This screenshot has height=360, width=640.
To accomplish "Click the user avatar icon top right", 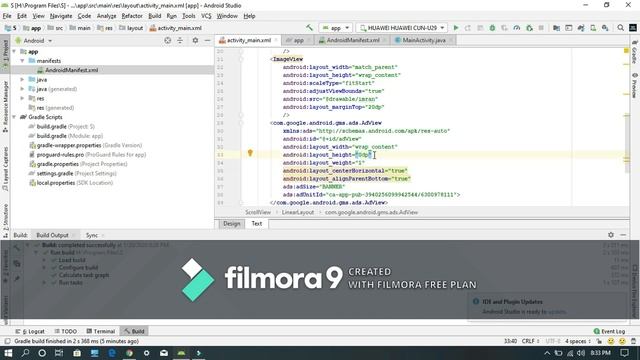I will (x=633, y=28).
